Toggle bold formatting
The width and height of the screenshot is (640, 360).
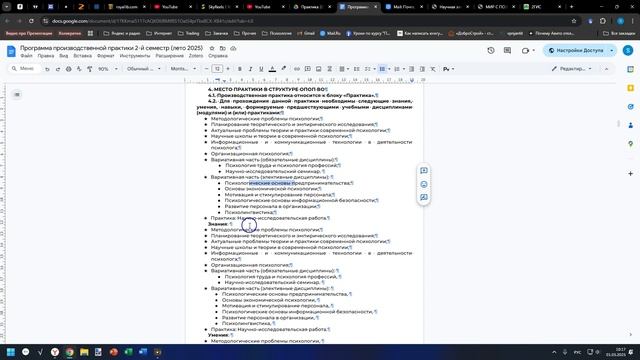point(240,69)
